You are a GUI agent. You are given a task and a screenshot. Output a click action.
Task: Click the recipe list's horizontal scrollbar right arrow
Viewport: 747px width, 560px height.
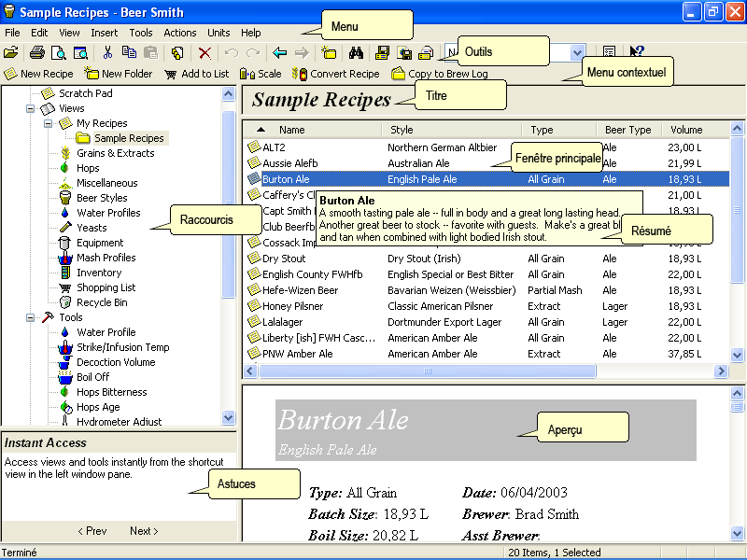[721, 371]
